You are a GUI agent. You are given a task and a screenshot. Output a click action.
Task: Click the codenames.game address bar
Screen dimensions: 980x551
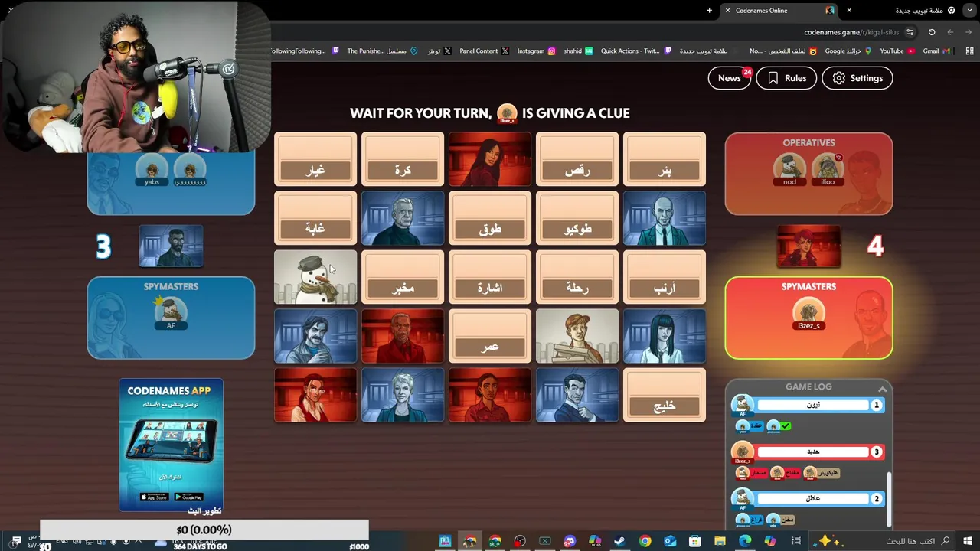pyautogui.click(x=851, y=32)
